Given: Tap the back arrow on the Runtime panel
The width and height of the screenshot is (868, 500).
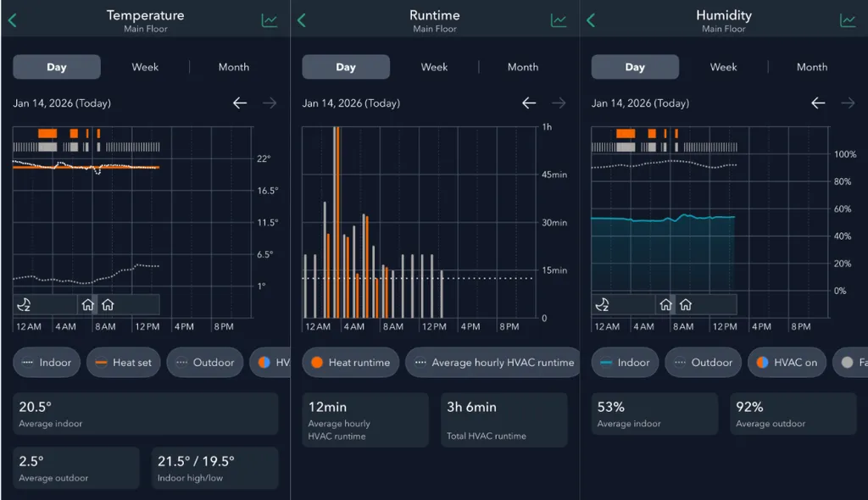Looking at the screenshot, I should pos(301,19).
